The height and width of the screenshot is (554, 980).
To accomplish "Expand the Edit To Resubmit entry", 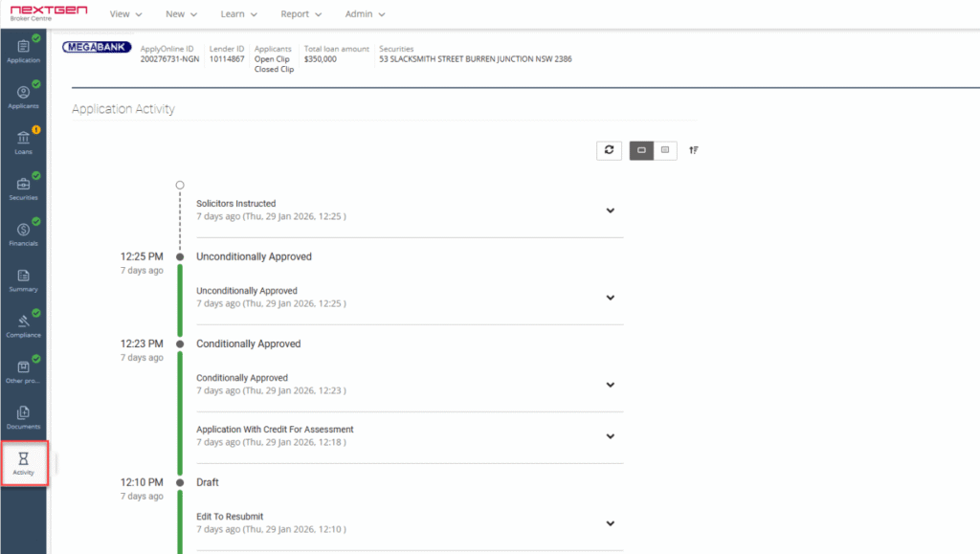I will pyautogui.click(x=610, y=523).
